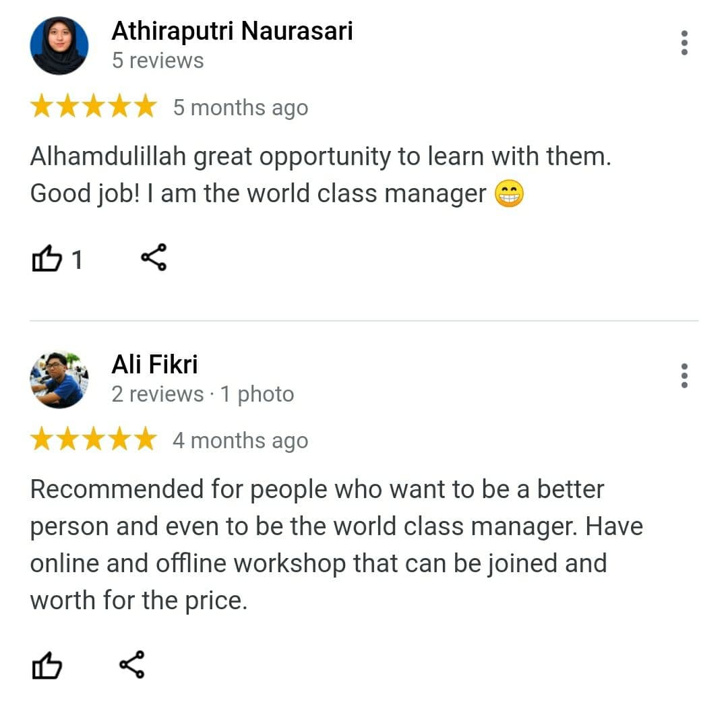Share Ali Fikri's review
This screenshot has width=728, height=709.
pos(132,665)
